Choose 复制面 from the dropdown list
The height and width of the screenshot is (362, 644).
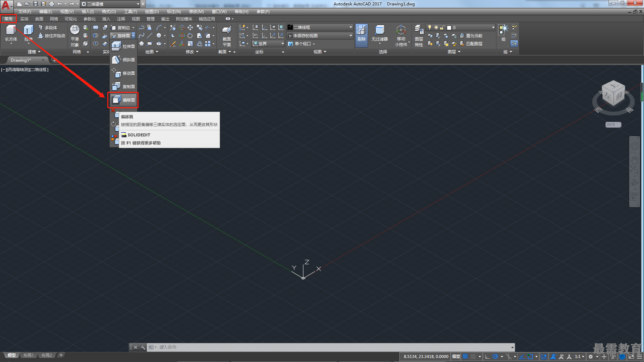(x=123, y=86)
